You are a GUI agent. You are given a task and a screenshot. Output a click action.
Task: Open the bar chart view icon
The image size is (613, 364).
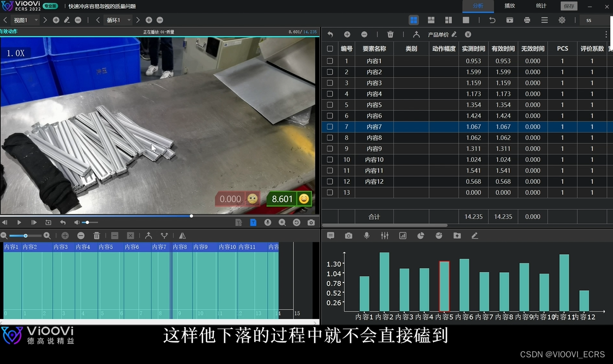click(x=403, y=235)
